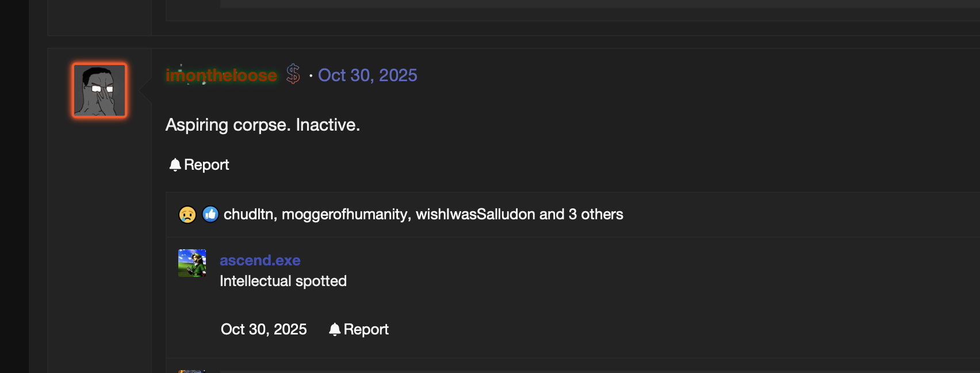
Task: Toggle the crying face reaction on the comment
Action: 187,214
